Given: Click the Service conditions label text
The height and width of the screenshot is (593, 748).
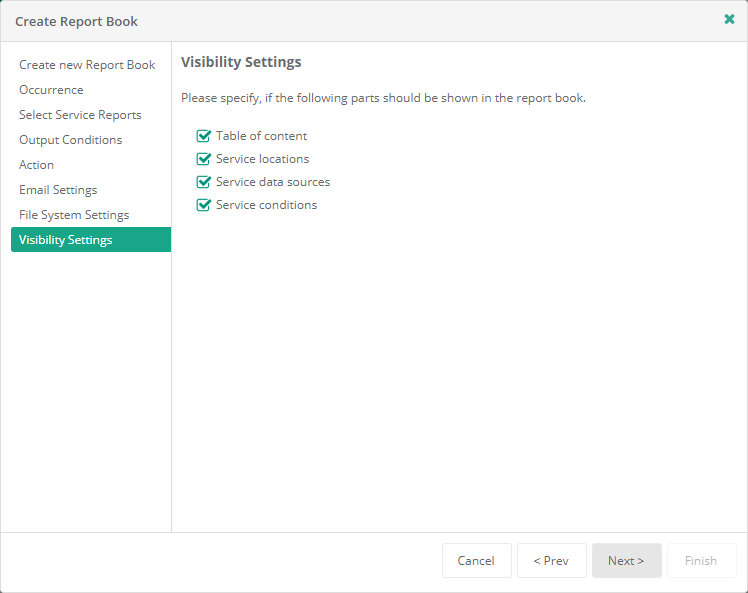Looking at the screenshot, I should coord(266,205).
